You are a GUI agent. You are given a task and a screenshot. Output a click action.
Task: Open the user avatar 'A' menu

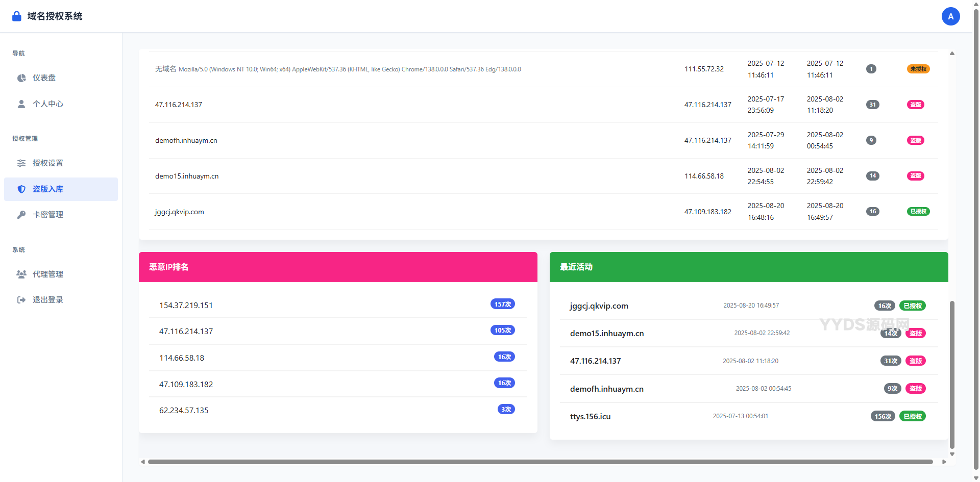pos(950,16)
